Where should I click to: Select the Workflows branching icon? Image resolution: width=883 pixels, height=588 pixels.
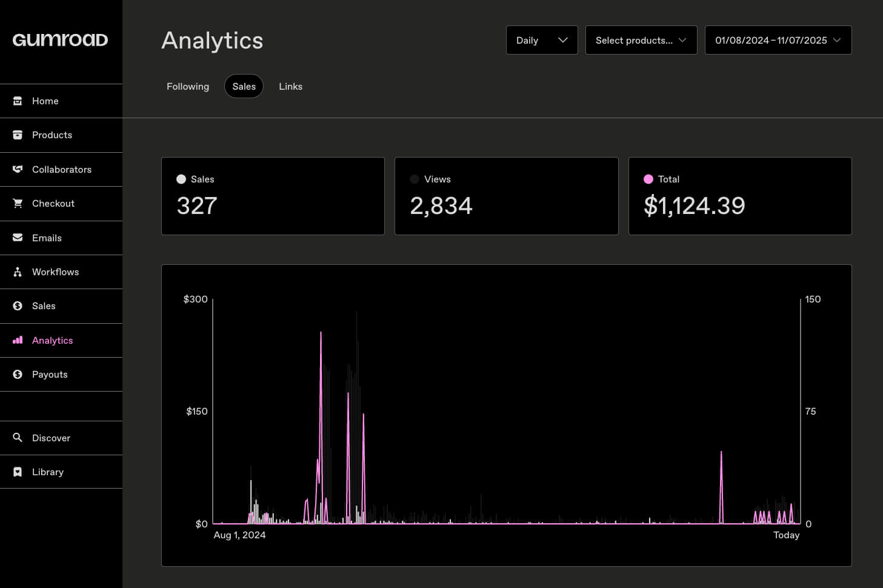pyautogui.click(x=18, y=272)
